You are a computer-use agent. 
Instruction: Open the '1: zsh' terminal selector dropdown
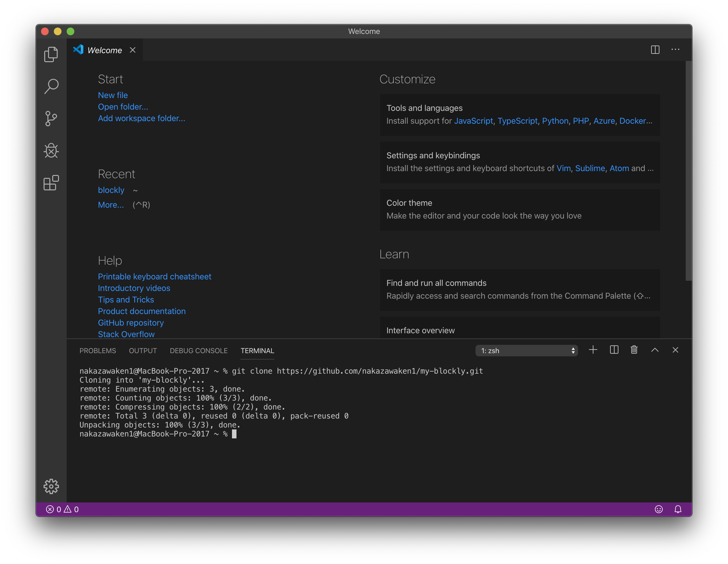(x=526, y=350)
